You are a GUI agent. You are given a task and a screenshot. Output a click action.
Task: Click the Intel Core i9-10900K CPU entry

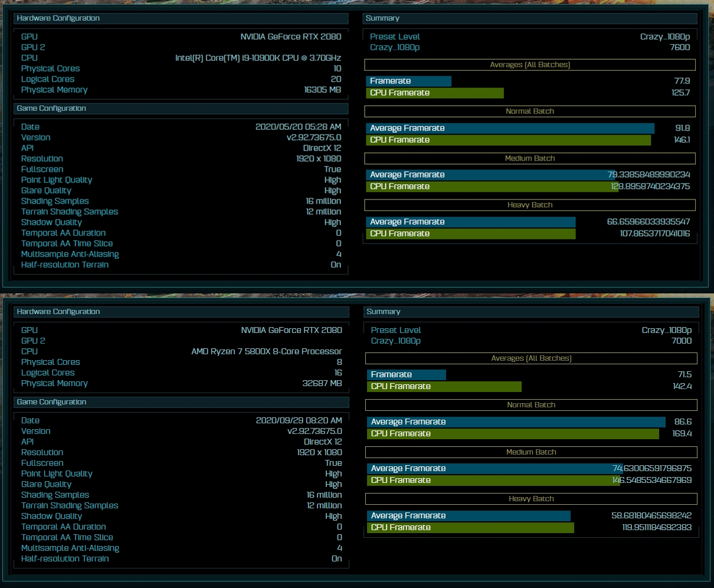(258, 58)
